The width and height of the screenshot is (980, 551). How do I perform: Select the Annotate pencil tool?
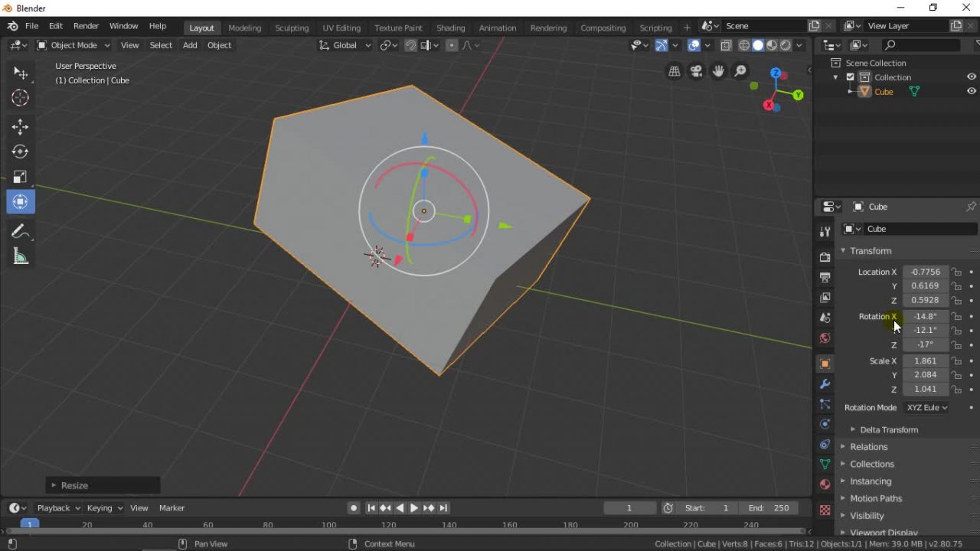pos(21,232)
